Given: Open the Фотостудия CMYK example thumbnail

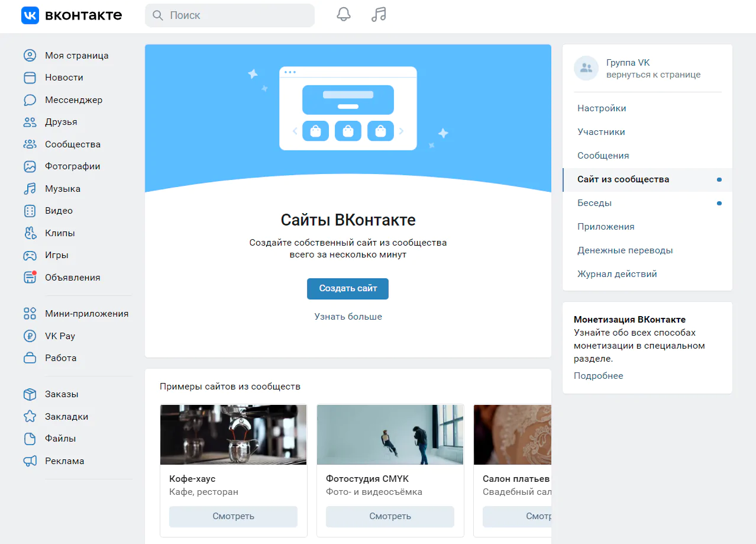Looking at the screenshot, I should tap(390, 434).
